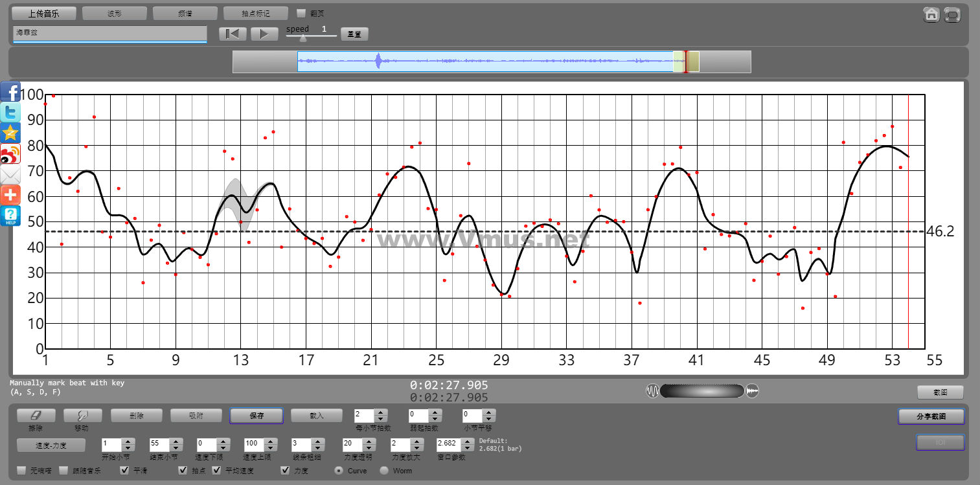Select the Worm radio button

pos(384,470)
